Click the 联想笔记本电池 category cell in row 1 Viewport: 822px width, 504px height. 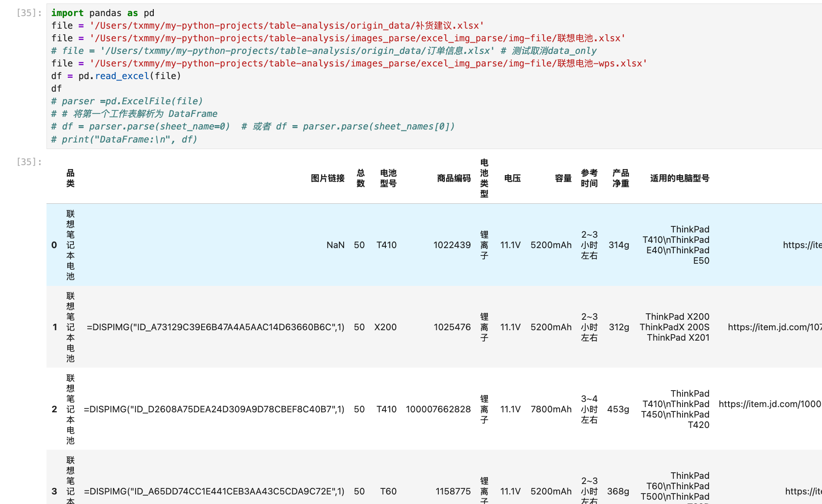click(x=70, y=327)
